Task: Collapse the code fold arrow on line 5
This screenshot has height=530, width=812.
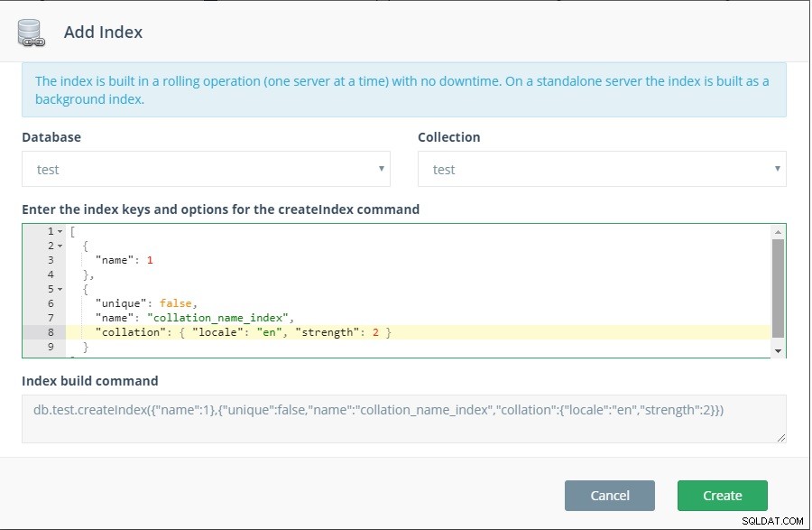Action: (60, 289)
